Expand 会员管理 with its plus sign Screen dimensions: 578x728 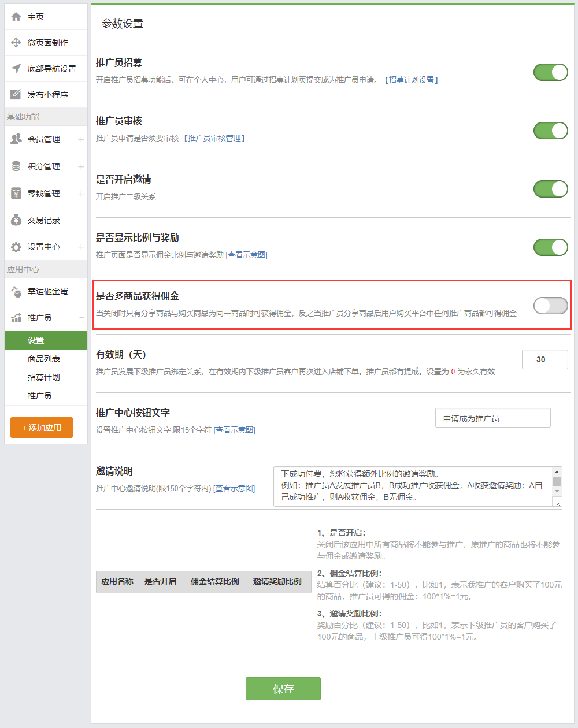coord(81,139)
